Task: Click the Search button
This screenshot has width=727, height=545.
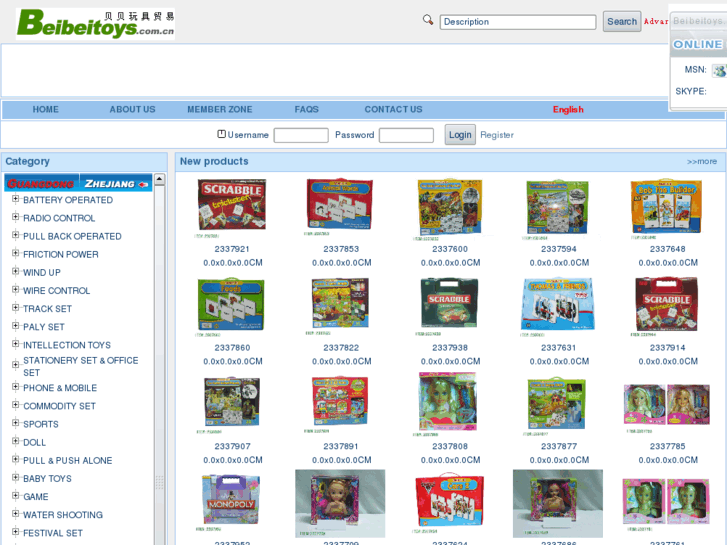Action: pyautogui.click(x=622, y=21)
